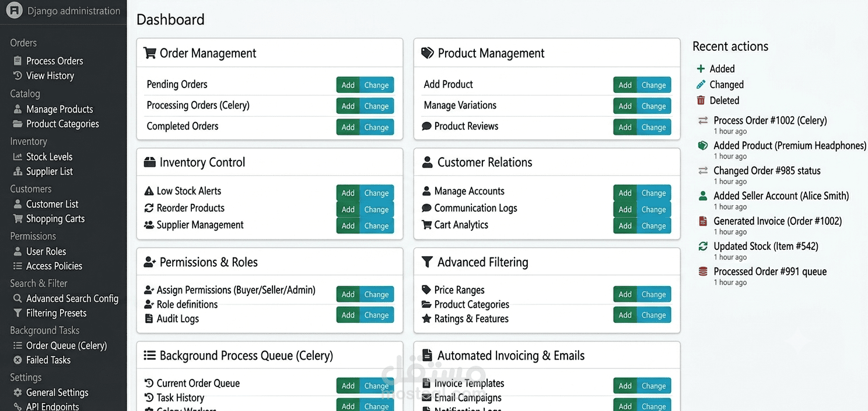Click Add button for Processing Orders (Celery)
The image size is (868, 411).
click(348, 106)
